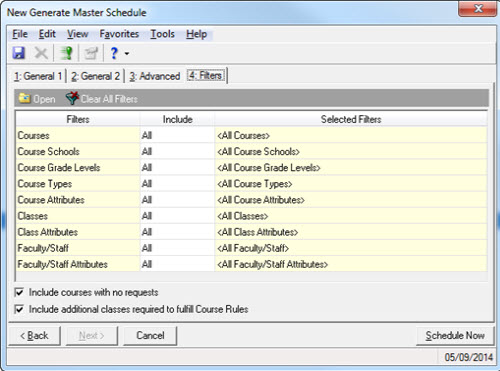The image size is (500, 371).
Task: Click the <All Classes> cell
Action: [351, 216]
